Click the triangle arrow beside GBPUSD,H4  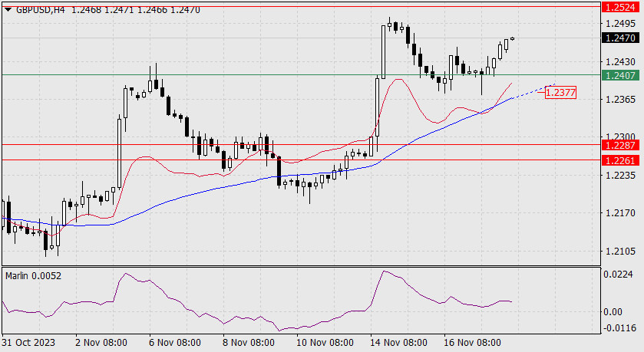coord(8,9)
